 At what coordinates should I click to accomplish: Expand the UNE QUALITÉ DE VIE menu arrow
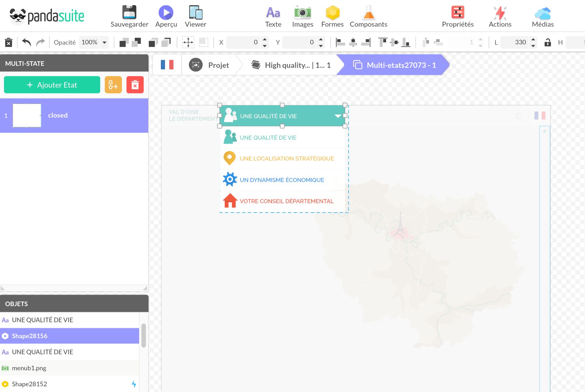tap(338, 116)
